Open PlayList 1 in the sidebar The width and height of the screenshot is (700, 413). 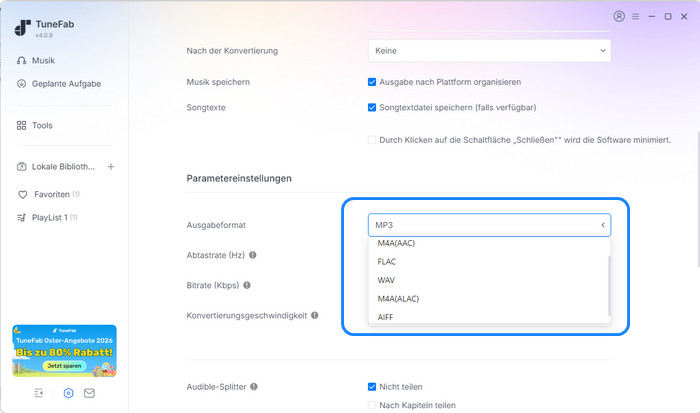47,217
